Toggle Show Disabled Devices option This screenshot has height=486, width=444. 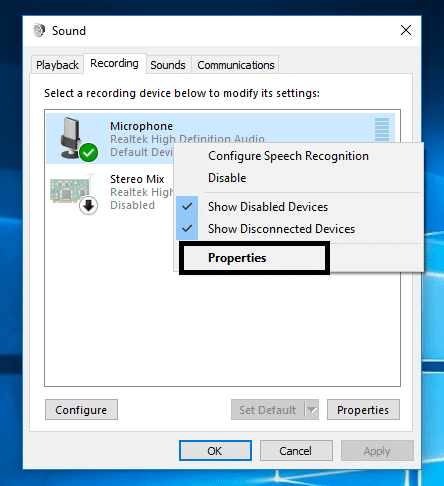[268, 207]
